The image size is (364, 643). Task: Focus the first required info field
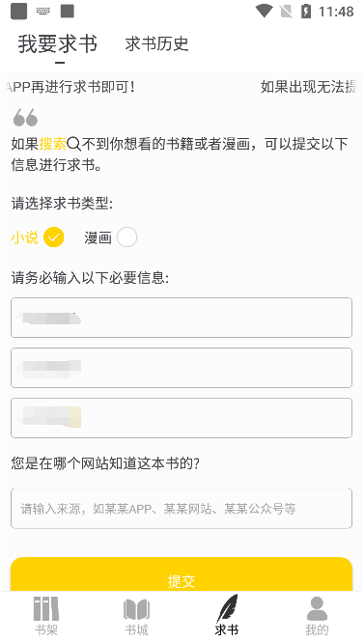[x=182, y=318]
